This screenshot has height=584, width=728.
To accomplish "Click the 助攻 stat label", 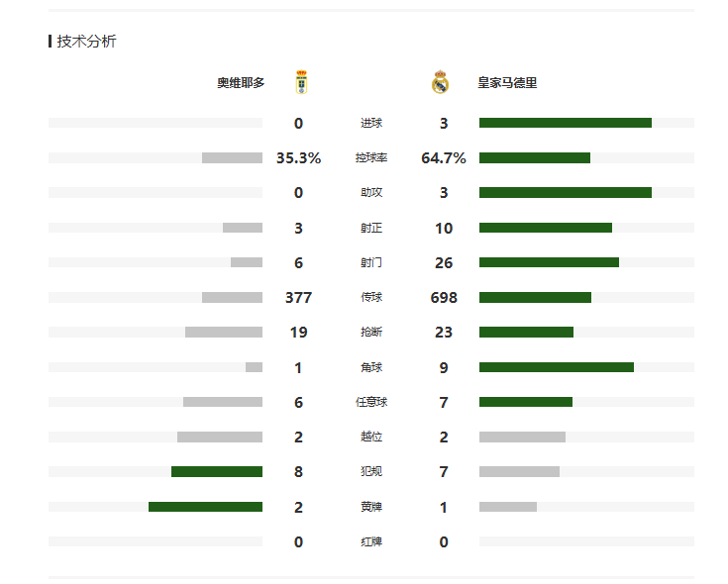I will pyautogui.click(x=371, y=192).
